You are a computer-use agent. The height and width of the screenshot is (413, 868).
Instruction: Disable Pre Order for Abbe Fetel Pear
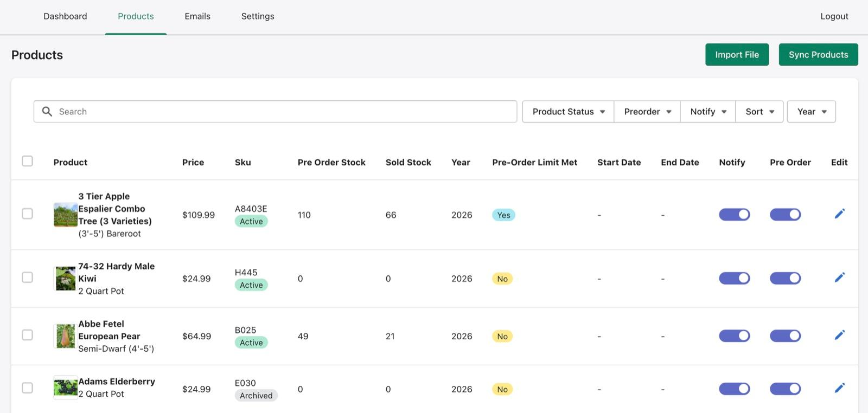tap(785, 336)
